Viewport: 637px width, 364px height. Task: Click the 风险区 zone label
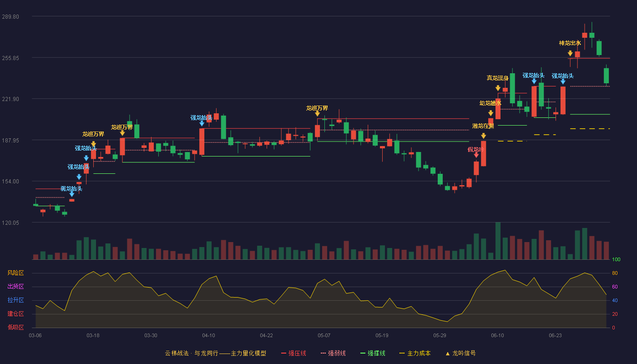[x=15, y=273]
